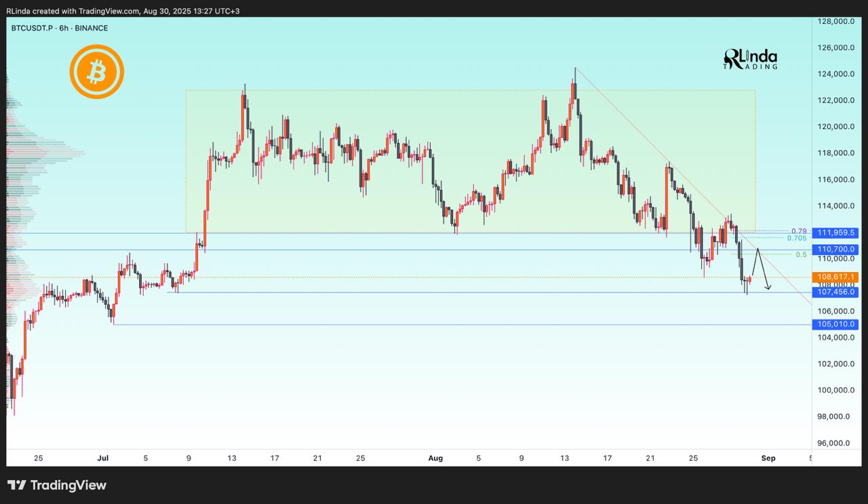The image size is (868, 504).
Task: Click the 0.5 Fibonacci level label
Action: coord(801,254)
